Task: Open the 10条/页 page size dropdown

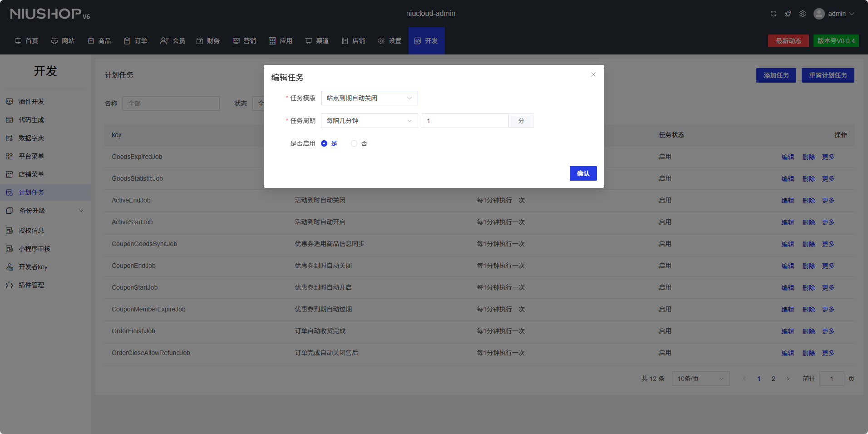Action: click(700, 379)
